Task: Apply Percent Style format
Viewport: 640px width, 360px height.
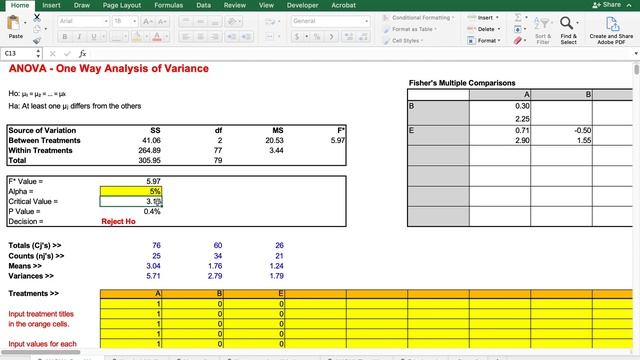Action: (x=317, y=37)
